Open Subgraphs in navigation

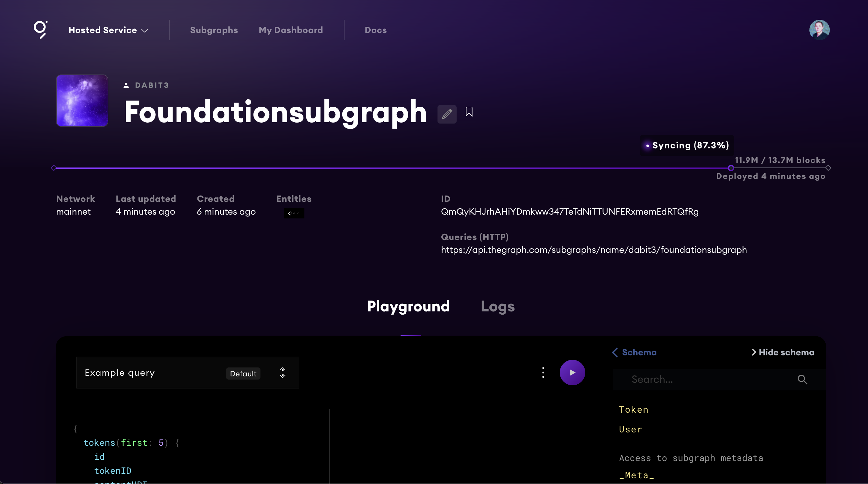[x=214, y=30]
